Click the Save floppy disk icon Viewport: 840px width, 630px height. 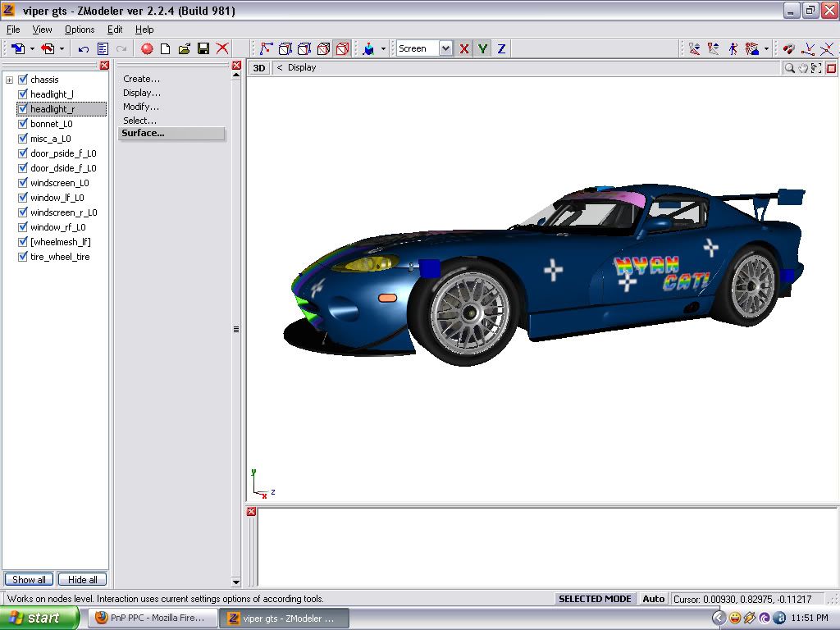click(x=203, y=49)
